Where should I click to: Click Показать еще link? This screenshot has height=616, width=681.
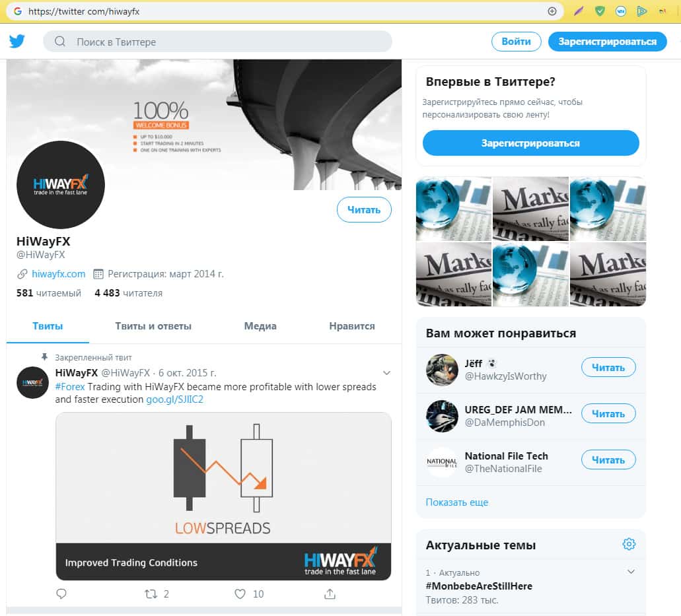point(457,502)
